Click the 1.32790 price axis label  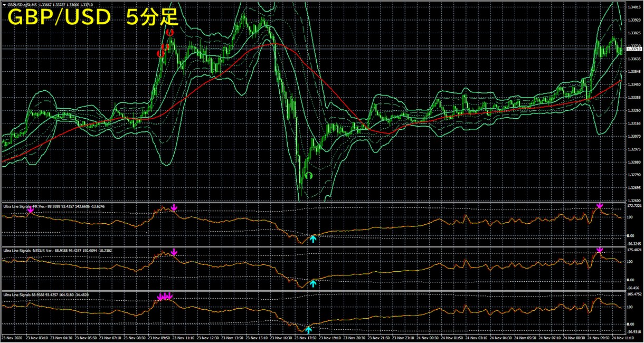click(634, 175)
